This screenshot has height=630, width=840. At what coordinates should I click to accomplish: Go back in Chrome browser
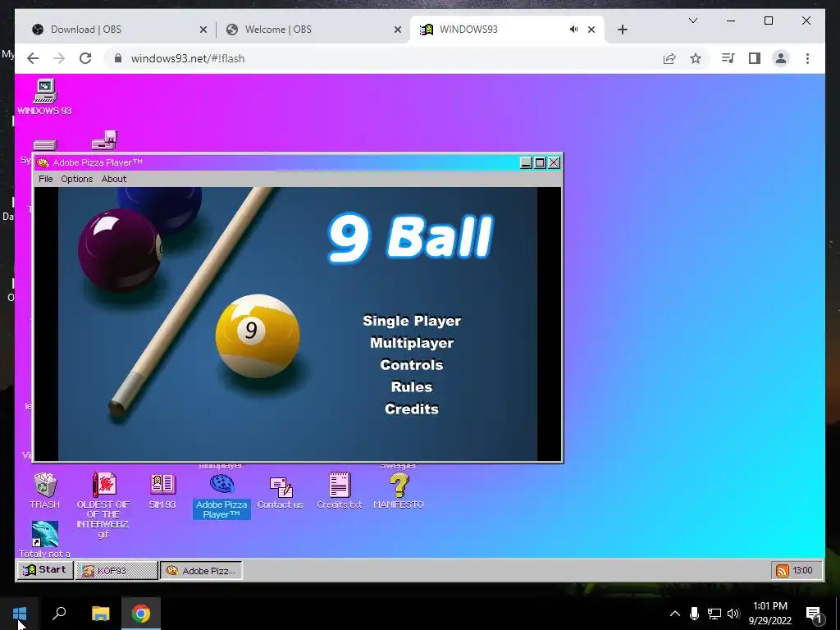(x=33, y=58)
